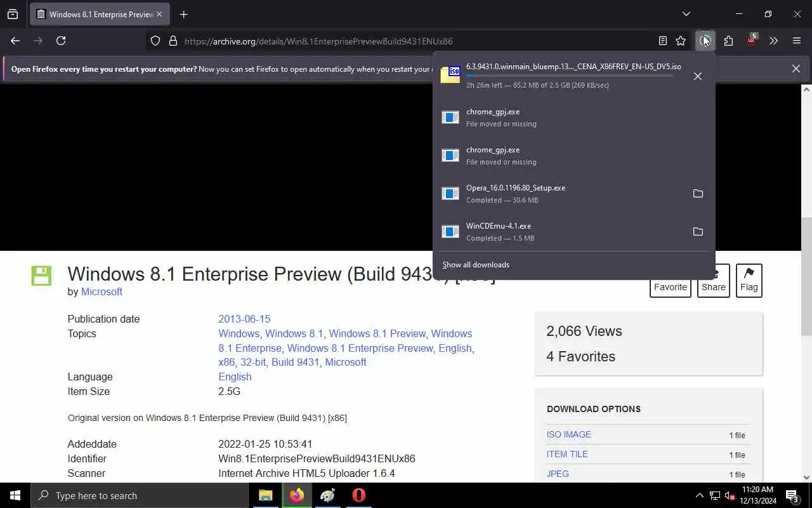Screen dimensions: 812x508
Task: Open the 2013-06-15 publication date link
Action: point(244,319)
